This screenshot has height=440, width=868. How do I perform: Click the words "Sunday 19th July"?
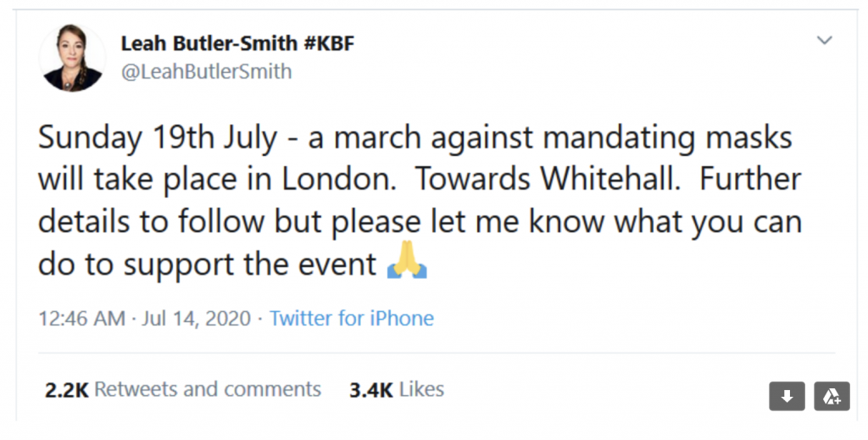(159, 139)
